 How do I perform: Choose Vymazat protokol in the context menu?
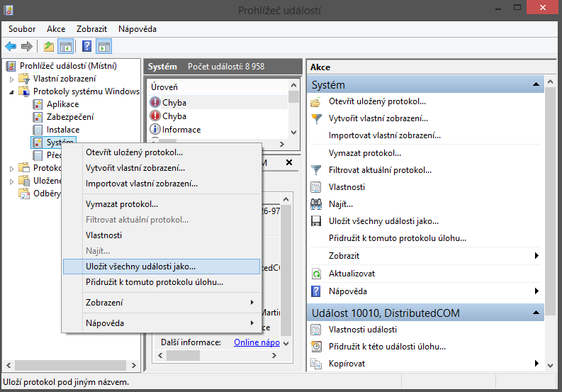click(x=122, y=204)
